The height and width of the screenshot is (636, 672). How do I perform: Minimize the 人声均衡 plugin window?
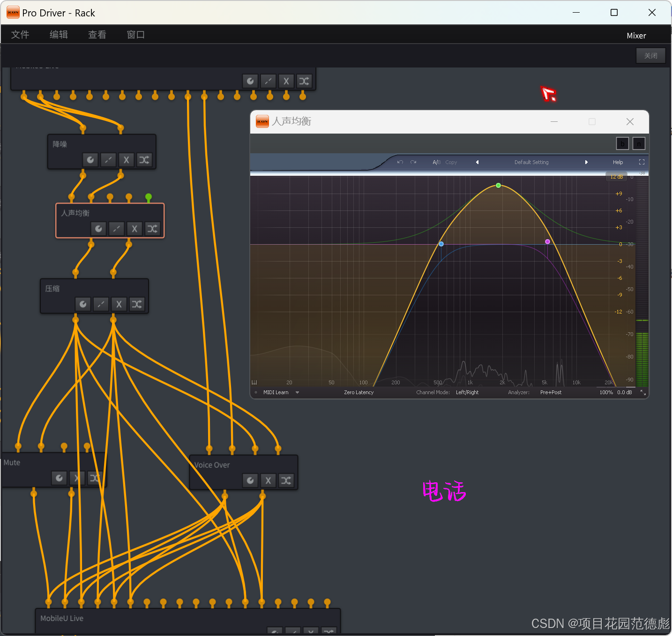tap(554, 122)
